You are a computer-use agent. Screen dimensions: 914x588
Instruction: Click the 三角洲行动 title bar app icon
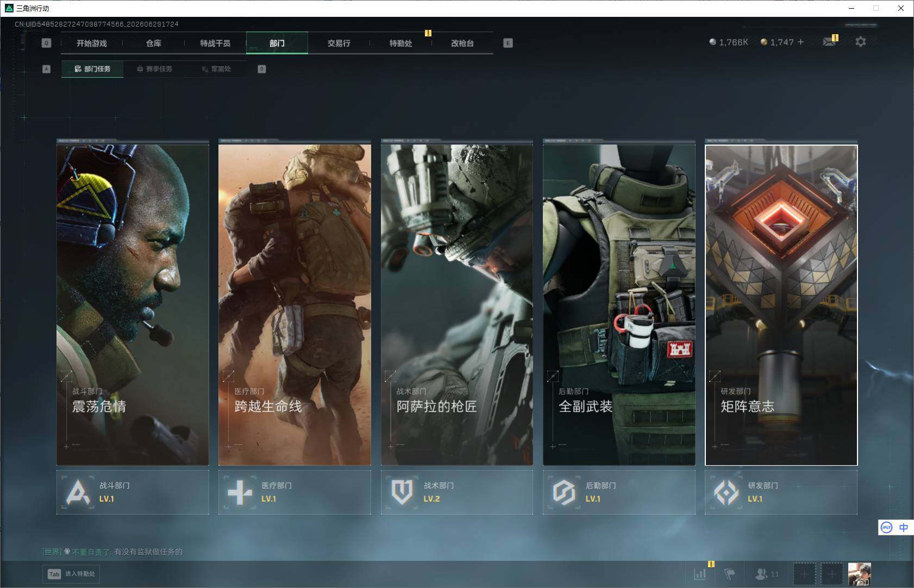9,8
